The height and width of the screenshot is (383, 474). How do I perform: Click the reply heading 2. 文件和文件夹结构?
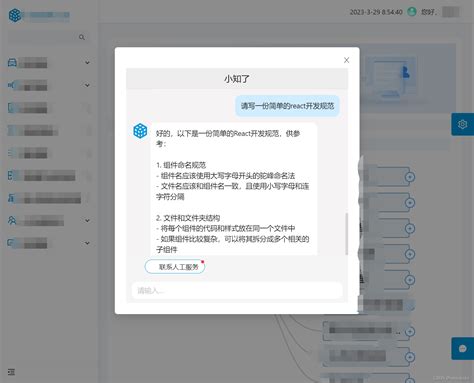click(x=188, y=218)
